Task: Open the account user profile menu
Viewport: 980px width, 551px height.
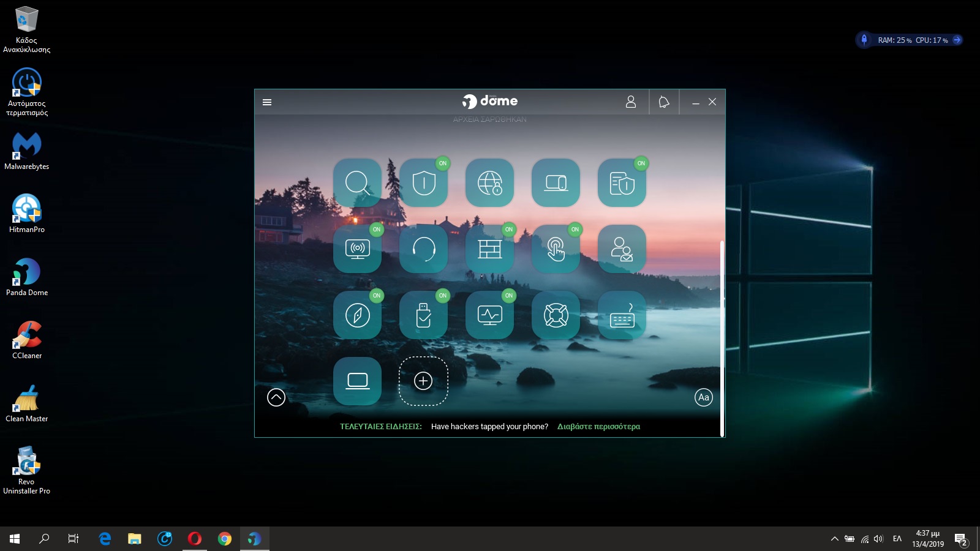Action: [631, 102]
